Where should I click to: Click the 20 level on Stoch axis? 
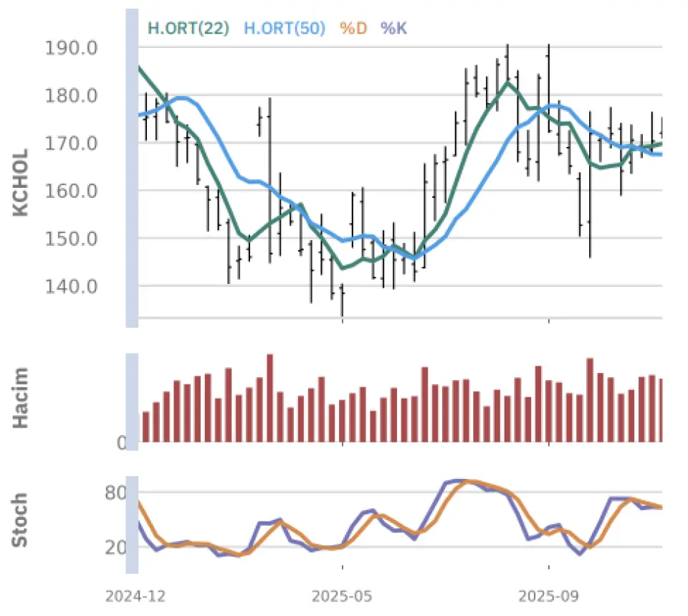(117, 548)
